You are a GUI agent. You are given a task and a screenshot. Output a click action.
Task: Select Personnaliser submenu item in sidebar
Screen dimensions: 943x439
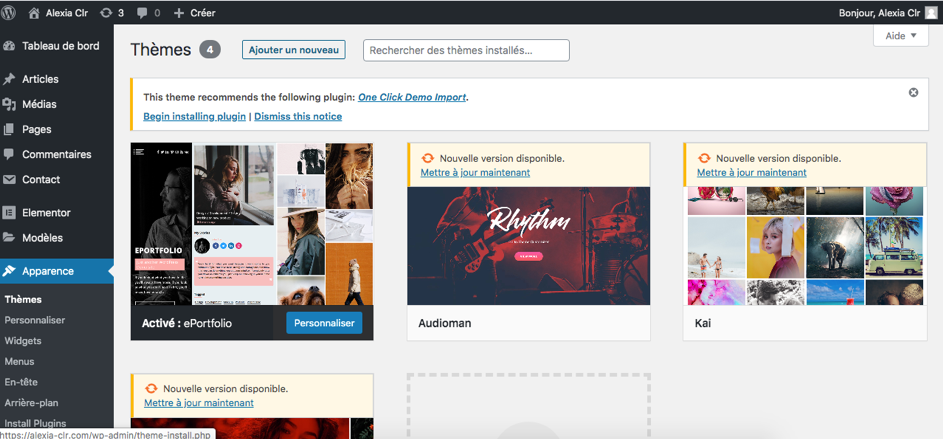34,321
